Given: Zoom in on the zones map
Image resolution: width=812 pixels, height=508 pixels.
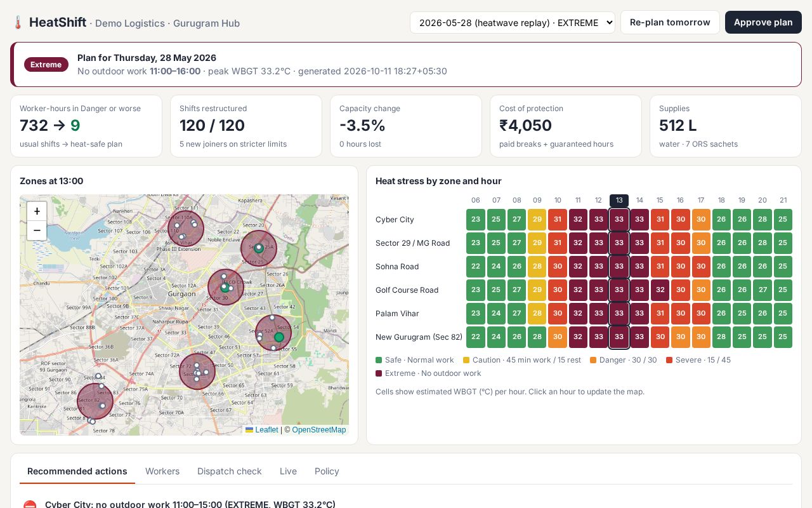Looking at the screenshot, I should point(37,211).
